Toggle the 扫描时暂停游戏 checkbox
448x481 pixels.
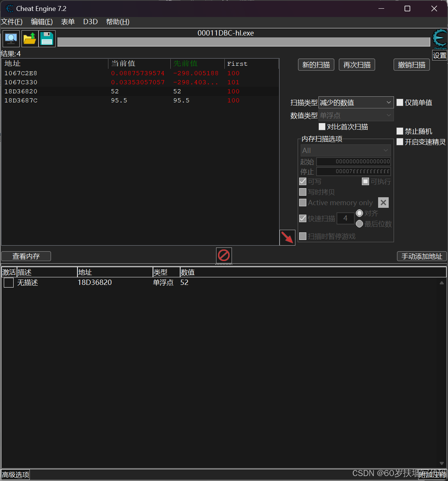click(x=303, y=236)
